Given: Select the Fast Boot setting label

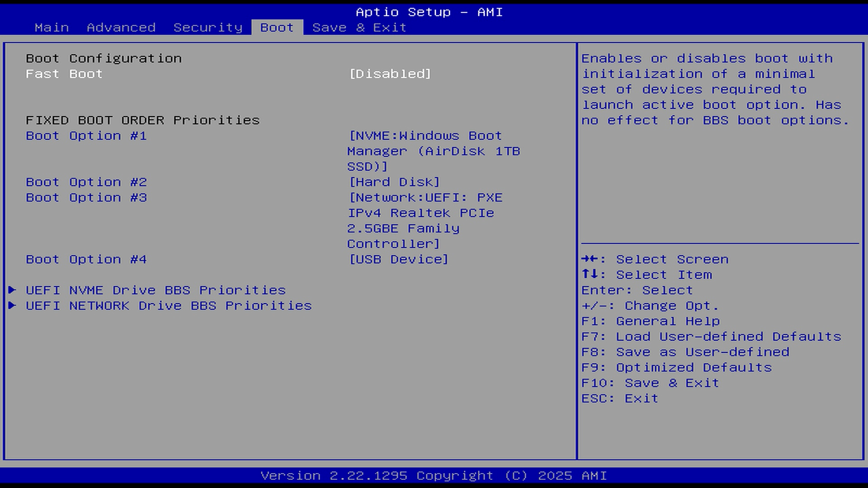Looking at the screenshot, I should pos(64,74).
